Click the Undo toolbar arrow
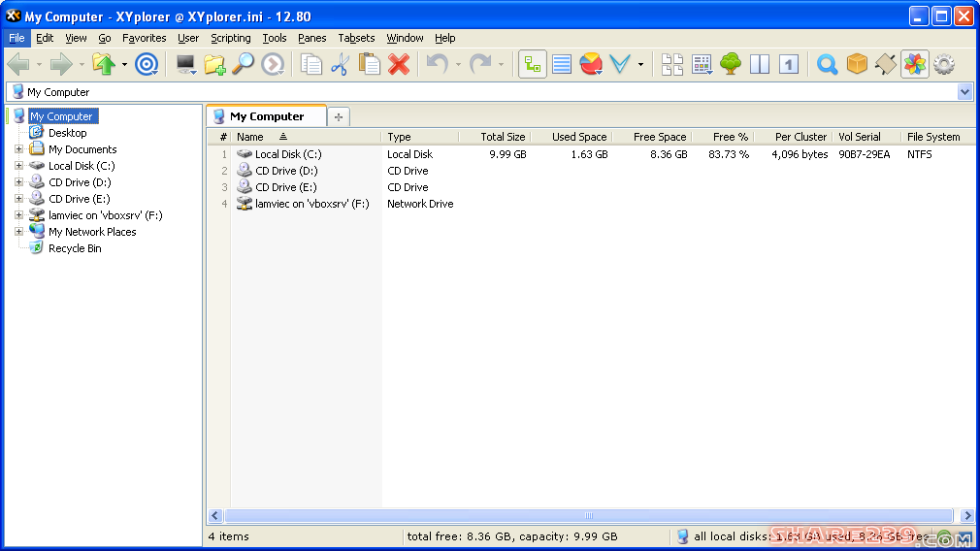This screenshot has width=980, height=551. [438, 64]
